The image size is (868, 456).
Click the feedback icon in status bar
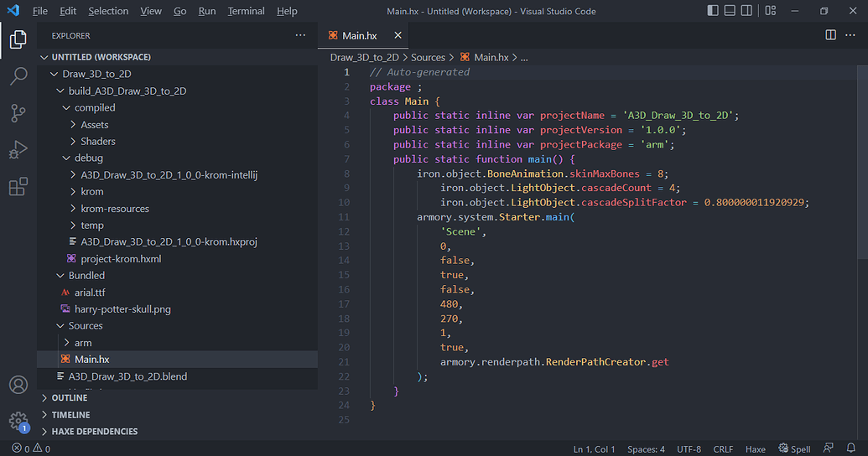pyautogui.click(x=828, y=448)
